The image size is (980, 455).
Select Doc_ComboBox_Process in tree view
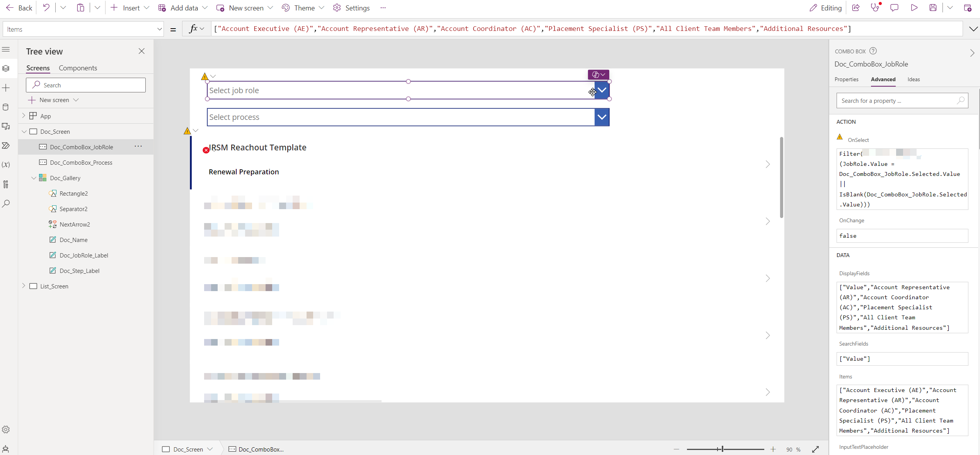click(81, 162)
